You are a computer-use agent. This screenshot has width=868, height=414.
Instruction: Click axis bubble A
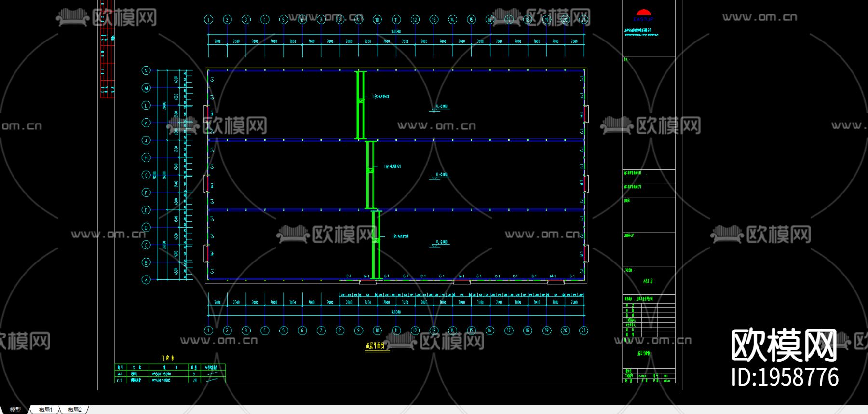tap(146, 280)
